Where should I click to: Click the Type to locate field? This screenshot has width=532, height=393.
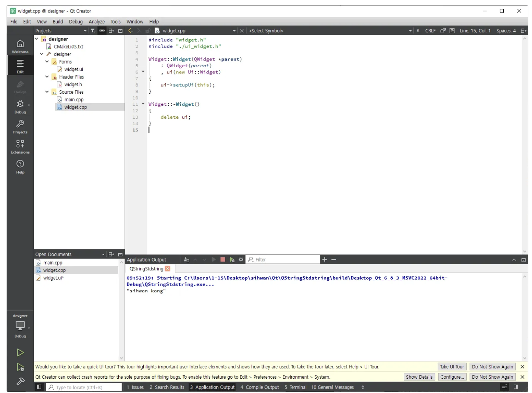tap(84, 387)
